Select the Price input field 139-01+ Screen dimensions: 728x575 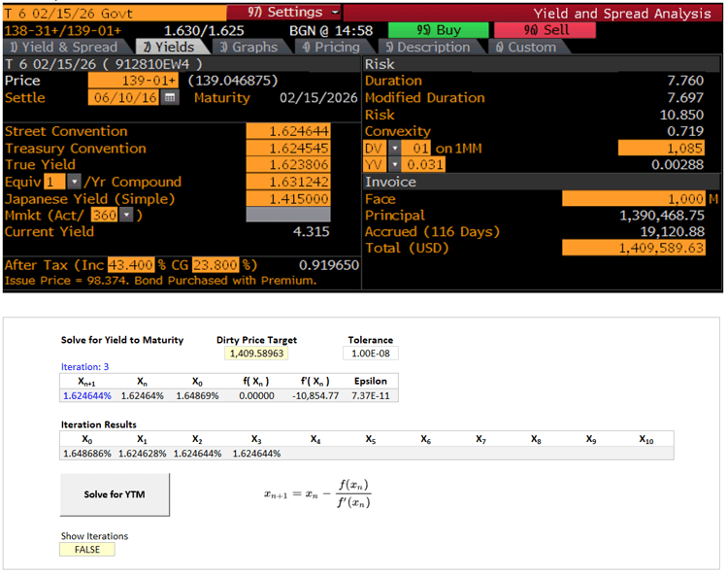coord(133,81)
